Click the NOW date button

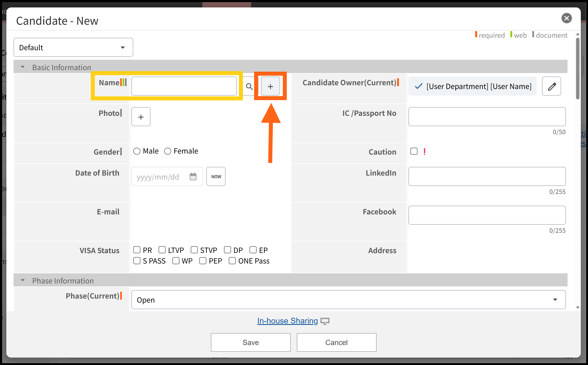(216, 177)
